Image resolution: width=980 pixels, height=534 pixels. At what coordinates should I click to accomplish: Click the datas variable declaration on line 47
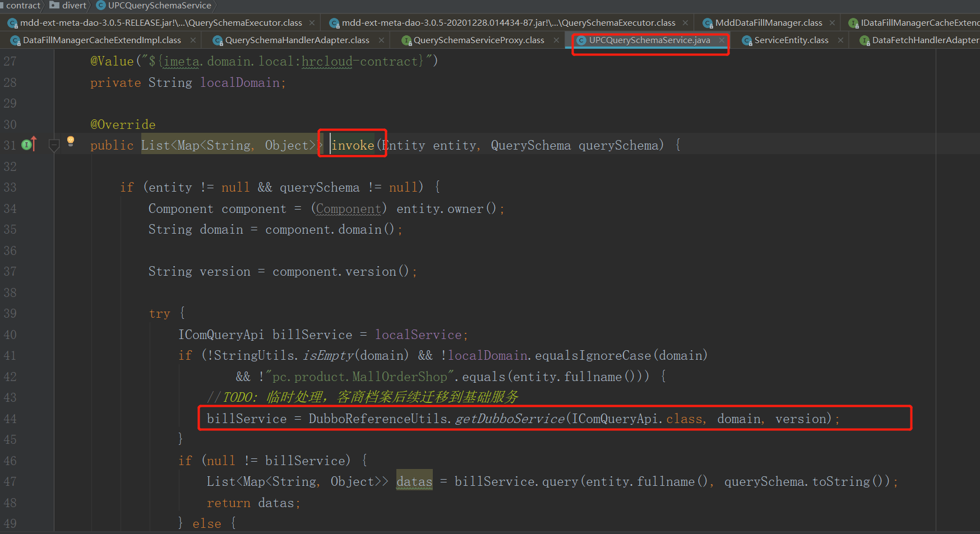pos(414,481)
